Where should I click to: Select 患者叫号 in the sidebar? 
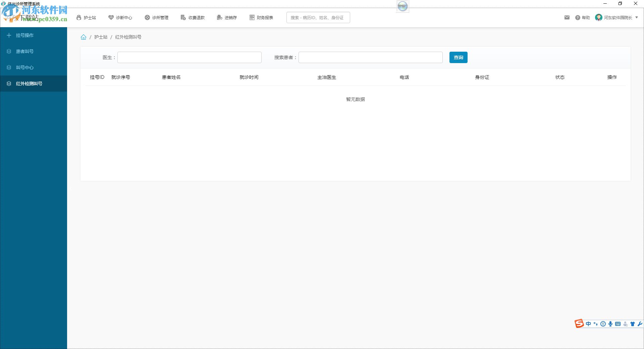pos(34,51)
